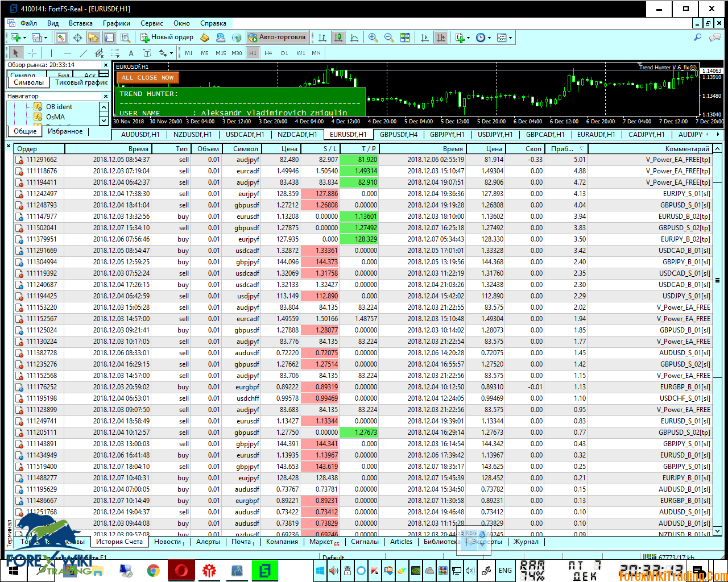
Task: Open the Profiles dropdown in toolbar
Action: coord(38,38)
